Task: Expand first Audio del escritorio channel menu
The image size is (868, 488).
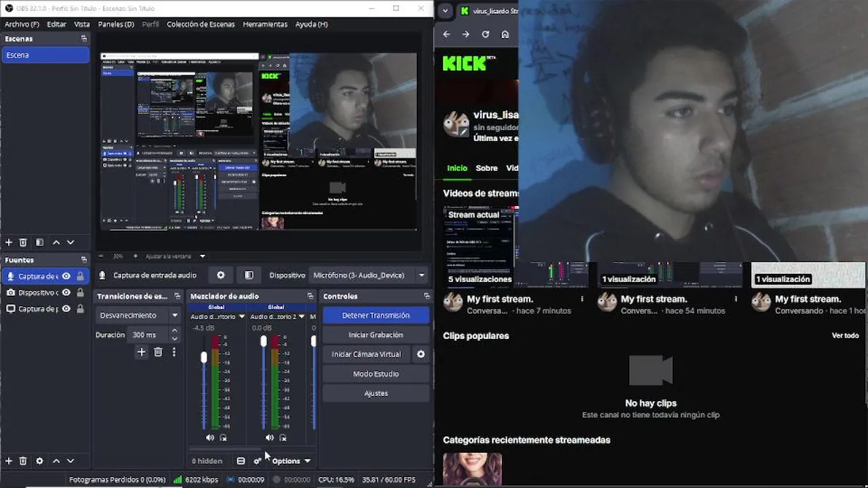Action: tap(241, 317)
